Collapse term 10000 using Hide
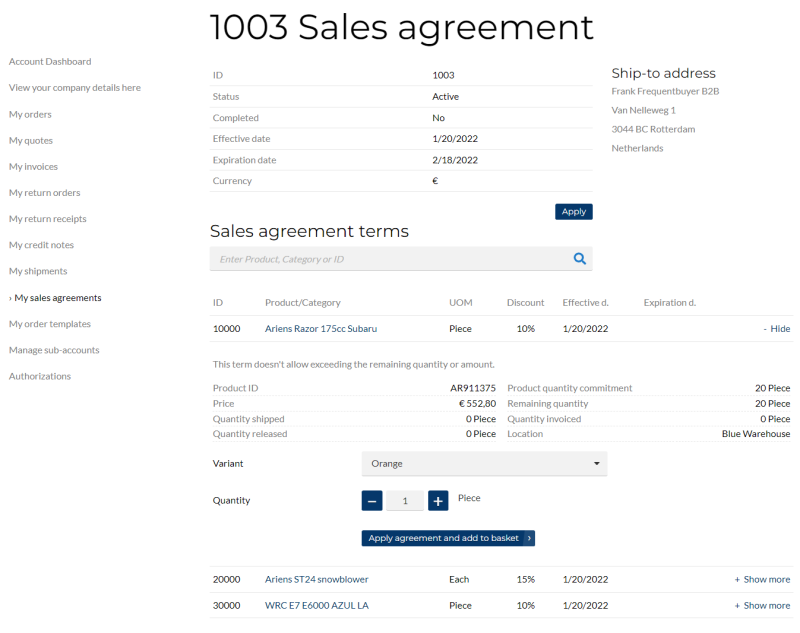This screenshot has width=800, height=633. tap(776, 329)
